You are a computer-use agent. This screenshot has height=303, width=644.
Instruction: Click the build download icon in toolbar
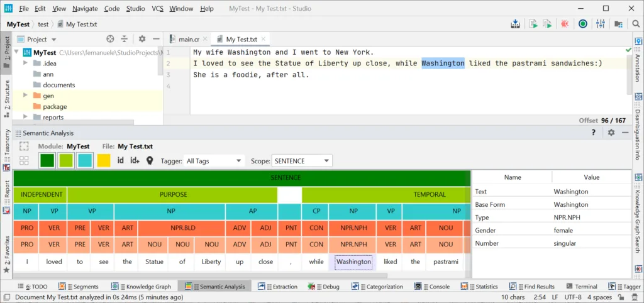[516, 25]
